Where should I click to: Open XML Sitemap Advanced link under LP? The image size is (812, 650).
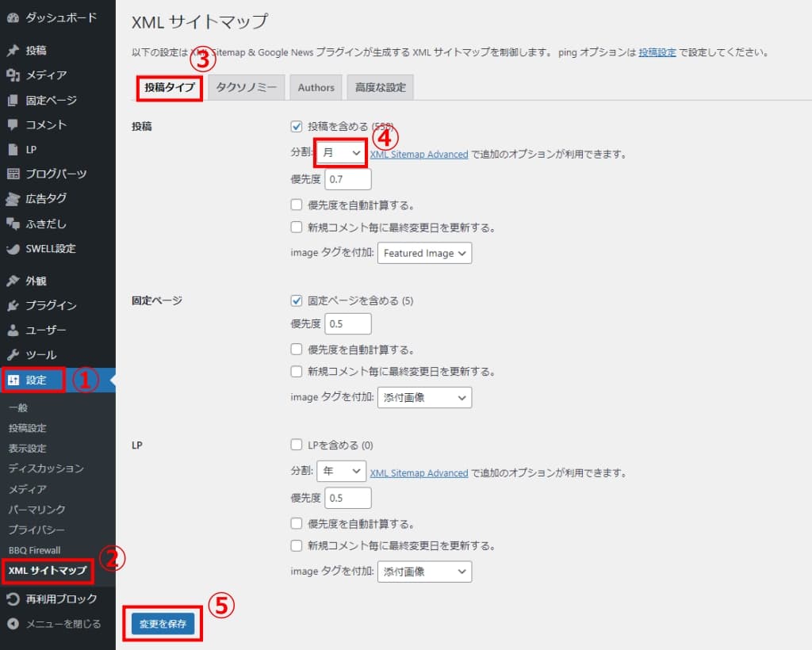419,473
